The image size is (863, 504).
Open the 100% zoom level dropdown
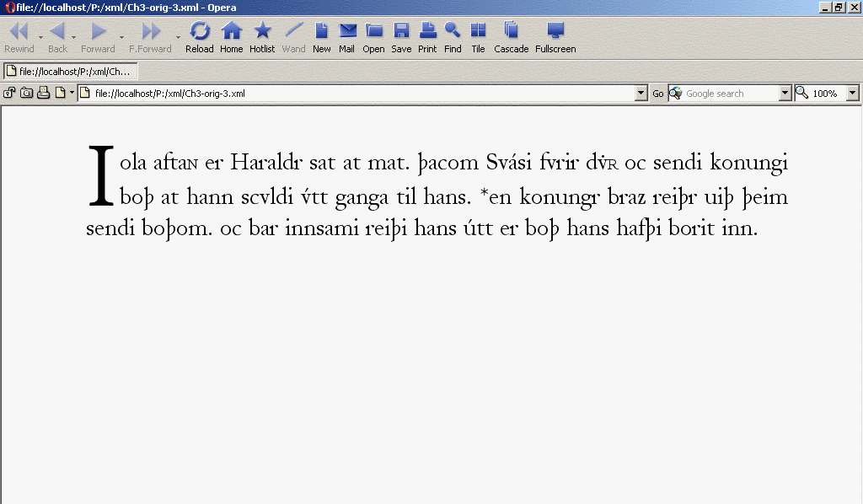click(852, 94)
